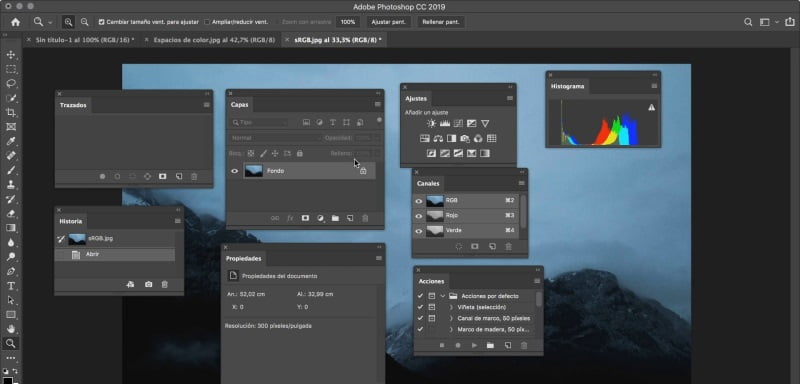Select the Zoom tool in toolbar
The width and height of the screenshot is (800, 384).
point(11,343)
